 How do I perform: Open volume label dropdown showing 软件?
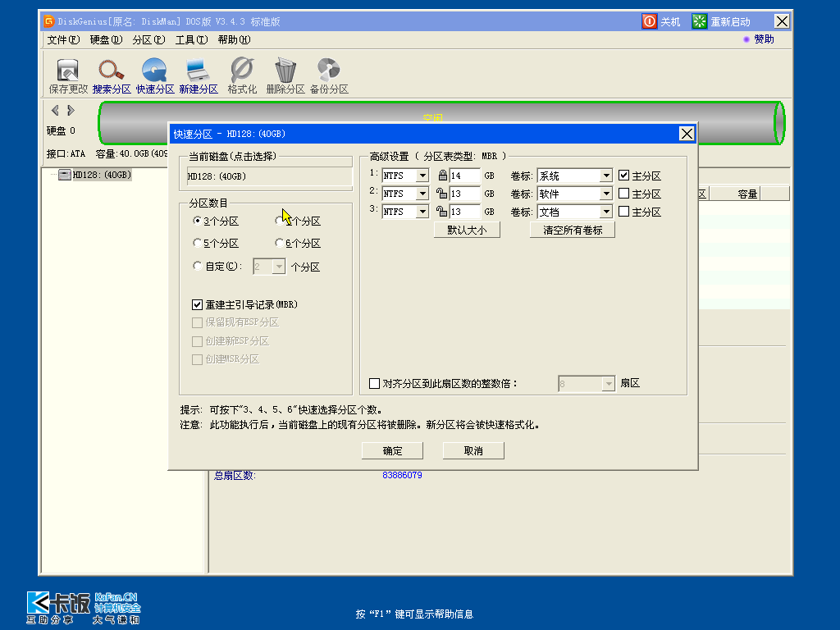(606, 194)
